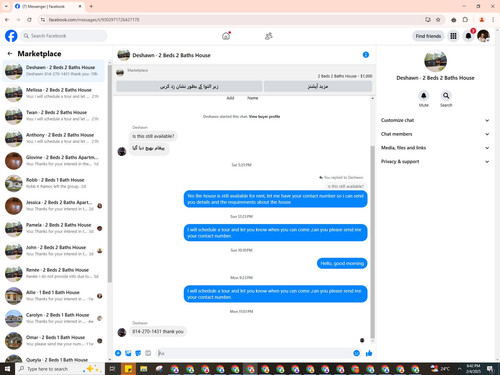Screen dimensions: 500x375
Task: Open the Twan - 2 Beds 2 Baths chat
Action: [x=54, y=116]
